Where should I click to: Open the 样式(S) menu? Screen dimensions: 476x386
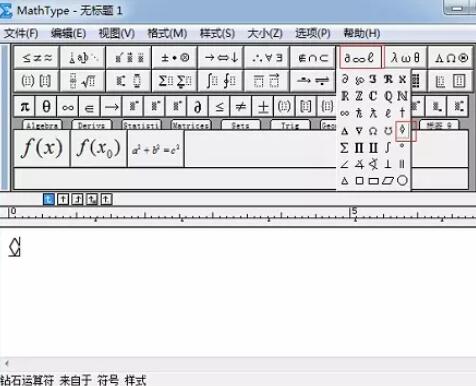pyautogui.click(x=217, y=33)
